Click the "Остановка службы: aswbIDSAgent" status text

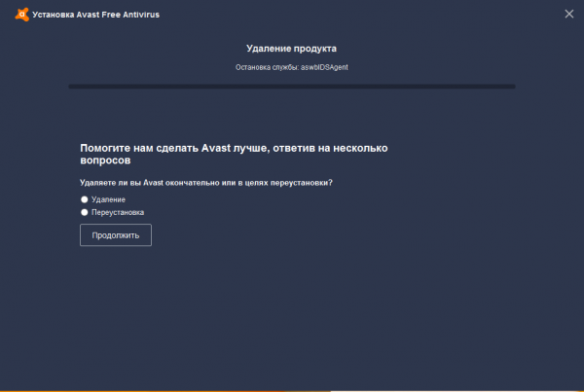[x=292, y=67]
